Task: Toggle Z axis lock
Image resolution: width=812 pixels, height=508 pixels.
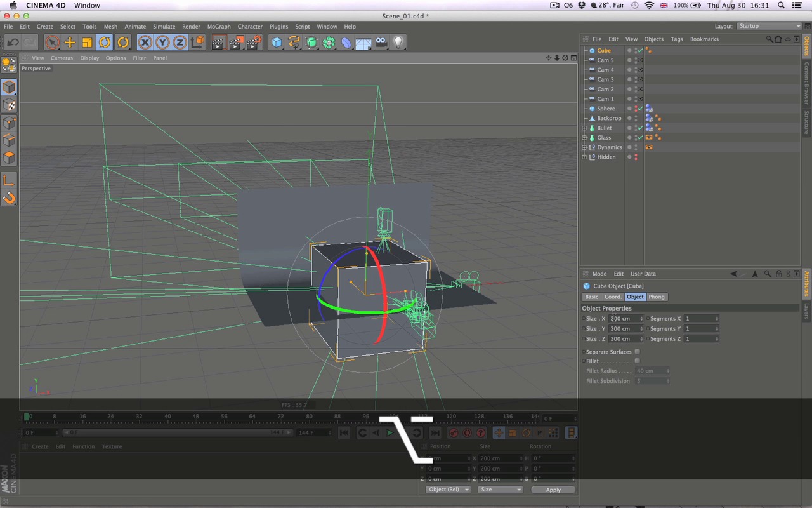Action: coord(180,43)
